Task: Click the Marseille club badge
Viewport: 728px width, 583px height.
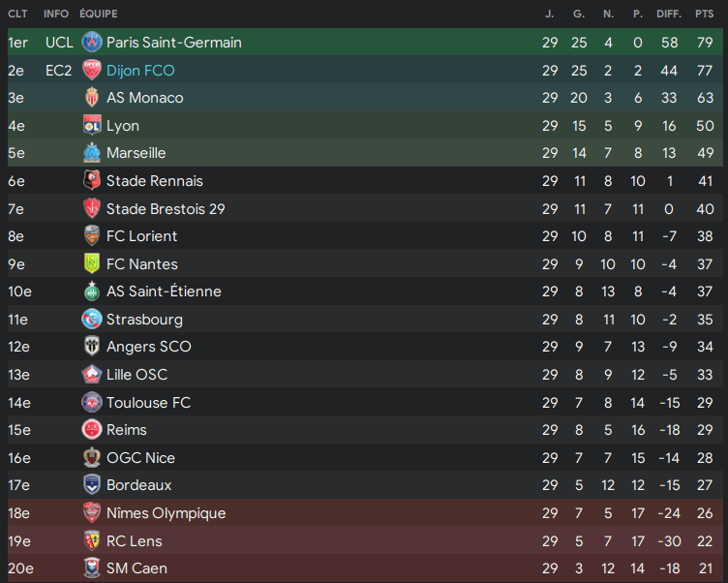Action: pos(92,153)
